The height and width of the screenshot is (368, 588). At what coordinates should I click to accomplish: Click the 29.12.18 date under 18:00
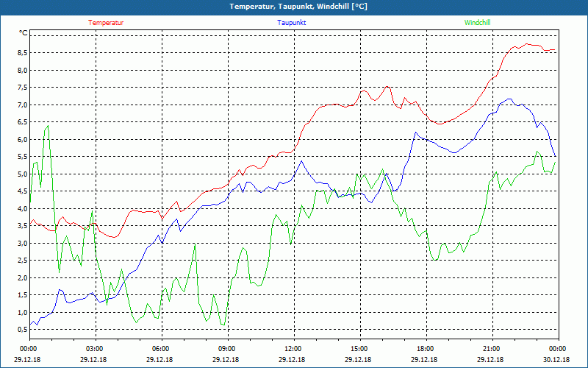[424, 359]
